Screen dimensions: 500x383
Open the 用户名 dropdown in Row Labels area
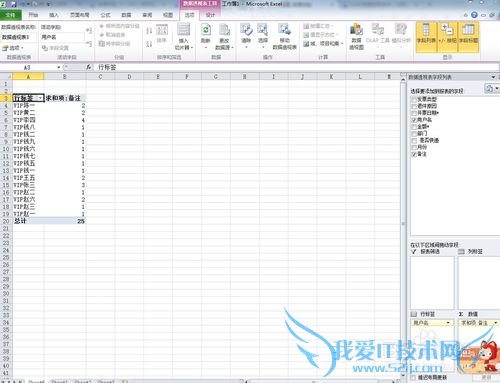448,323
